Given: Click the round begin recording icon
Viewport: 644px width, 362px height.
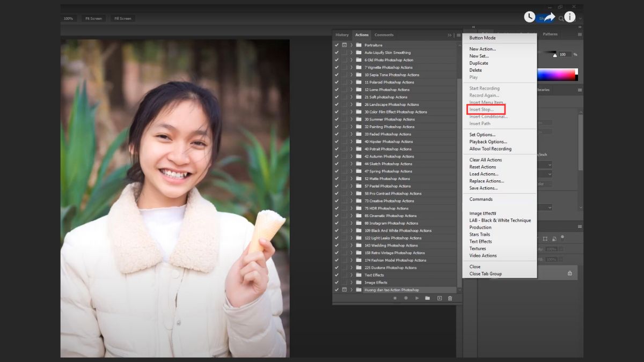Looking at the screenshot, I should click(406, 298).
